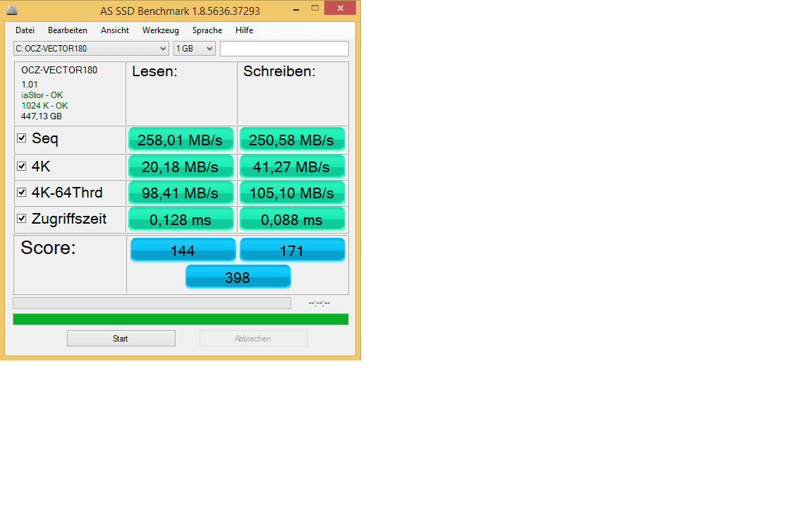Image resolution: width=812 pixels, height=508 pixels.
Task: Click the read score 144
Action: point(183,250)
